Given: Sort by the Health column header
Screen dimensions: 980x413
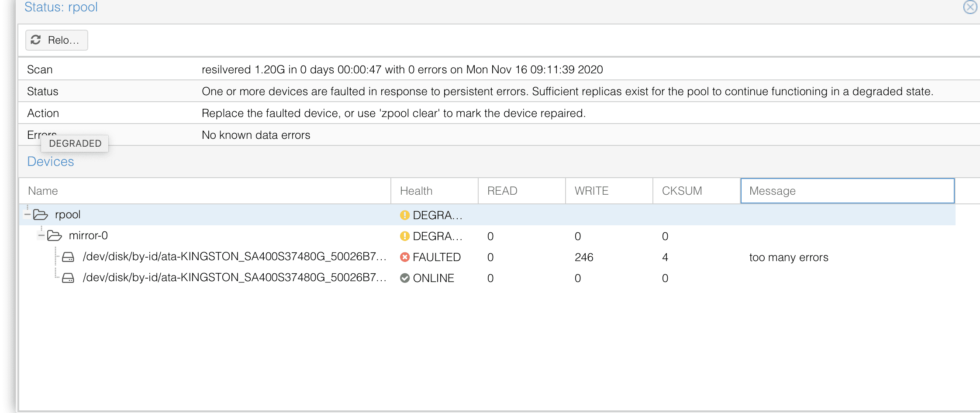Looking at the screenshot, I should (x=435, y=191).
